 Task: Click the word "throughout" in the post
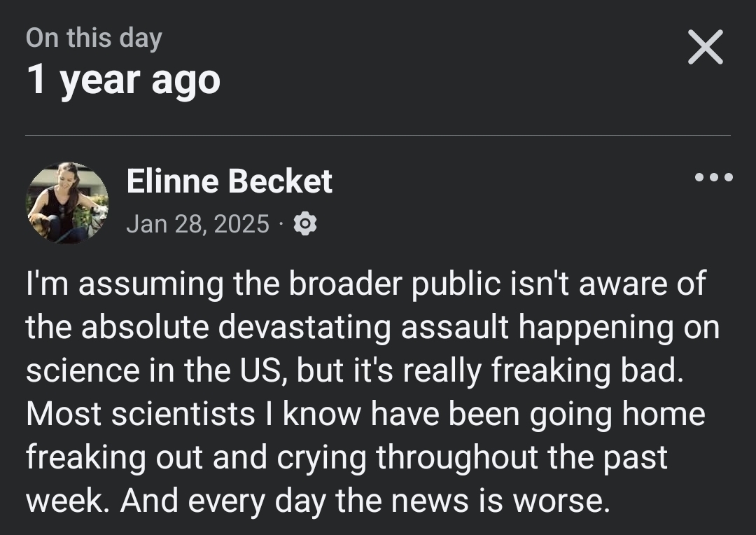click(x=456, y=457)
